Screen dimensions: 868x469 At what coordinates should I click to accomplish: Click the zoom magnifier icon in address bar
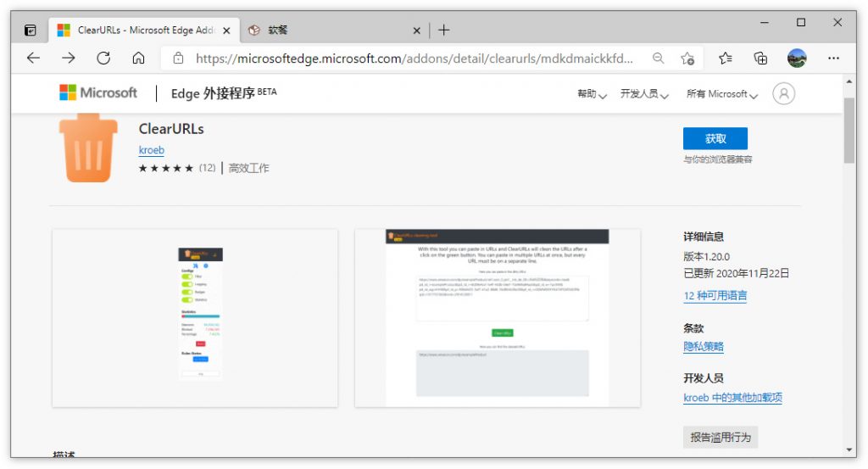coord(658,59)
